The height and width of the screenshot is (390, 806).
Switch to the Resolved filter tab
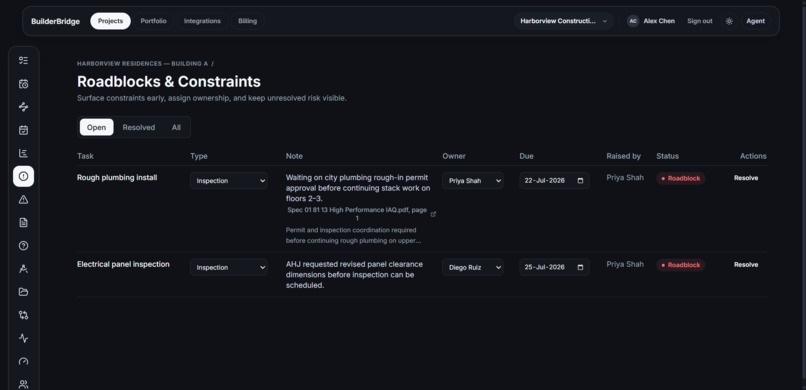(139, 127)
